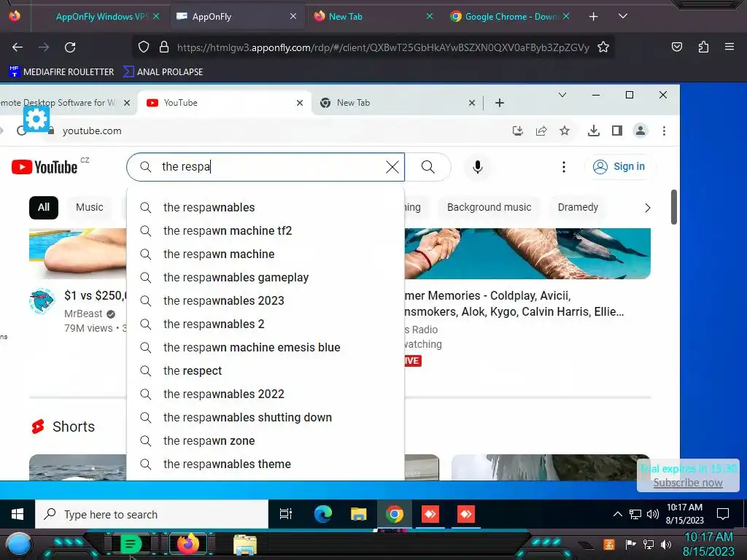Choose suggestion 'the respawnables 2023'

point(266,301)
